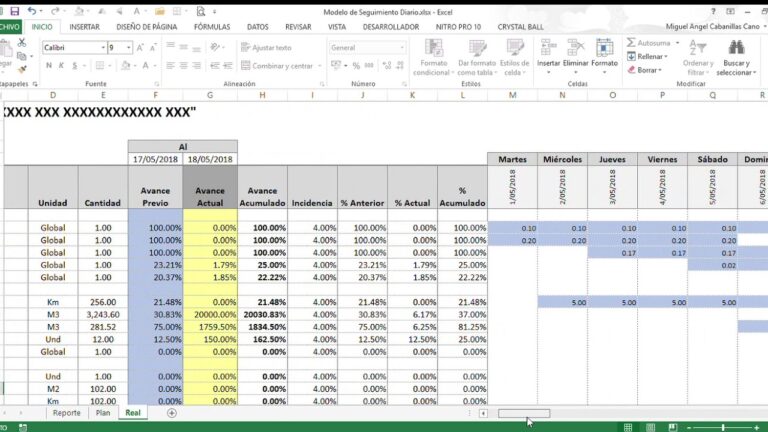Apply percent style icon
The width and height of the screenshot is (768, 432).
pyautogui.click(x=356, y=66)
